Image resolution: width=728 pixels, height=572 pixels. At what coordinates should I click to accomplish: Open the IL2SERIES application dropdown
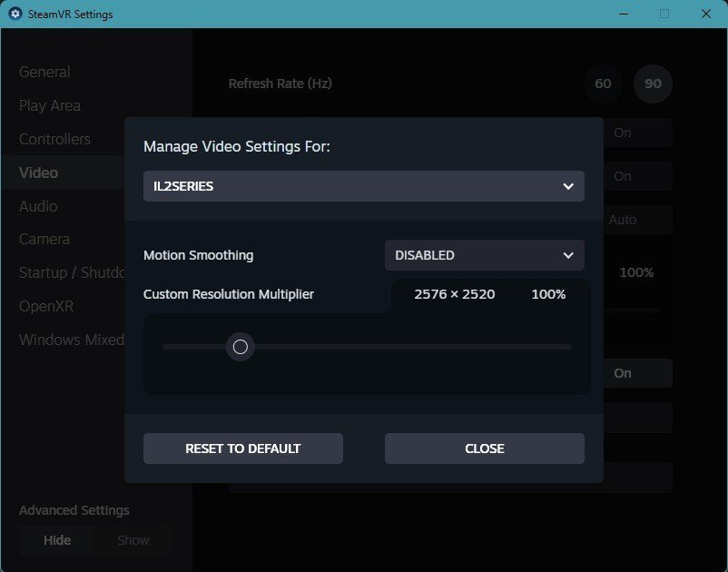pos(363,186)
